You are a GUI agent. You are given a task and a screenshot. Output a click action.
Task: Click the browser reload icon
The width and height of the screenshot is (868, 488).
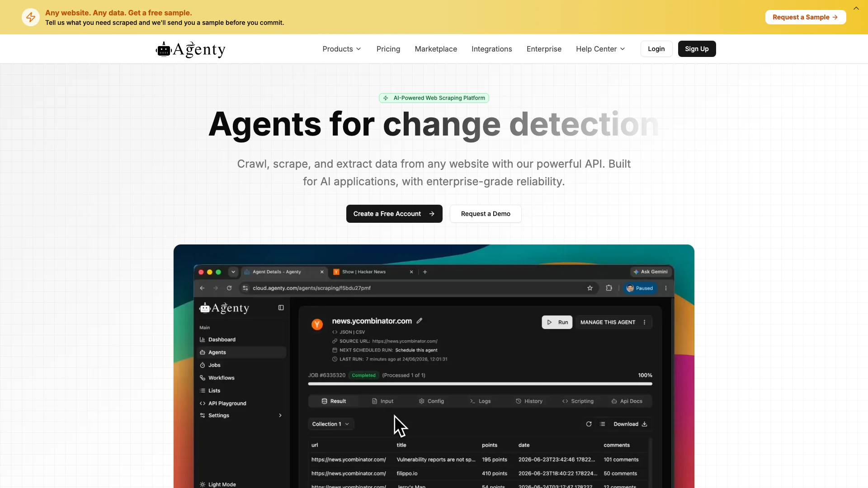pos(229,288)
